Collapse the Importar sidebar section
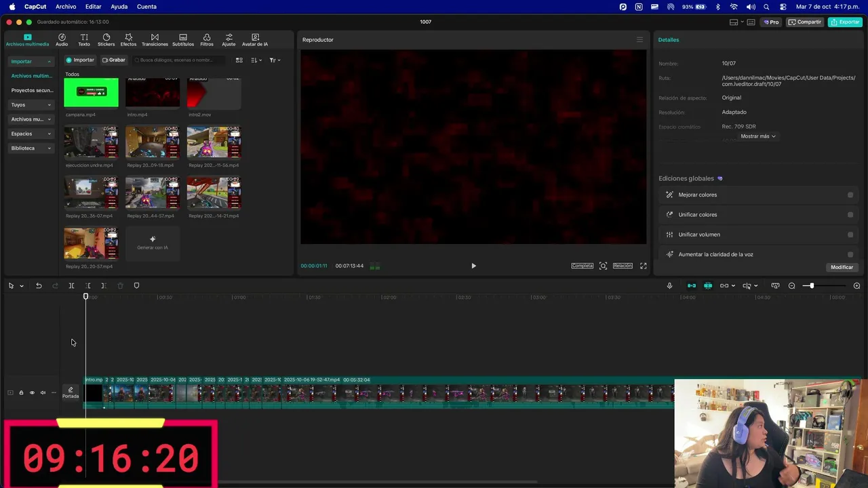Screen dimensions: 868x488 tap(31, 61)
